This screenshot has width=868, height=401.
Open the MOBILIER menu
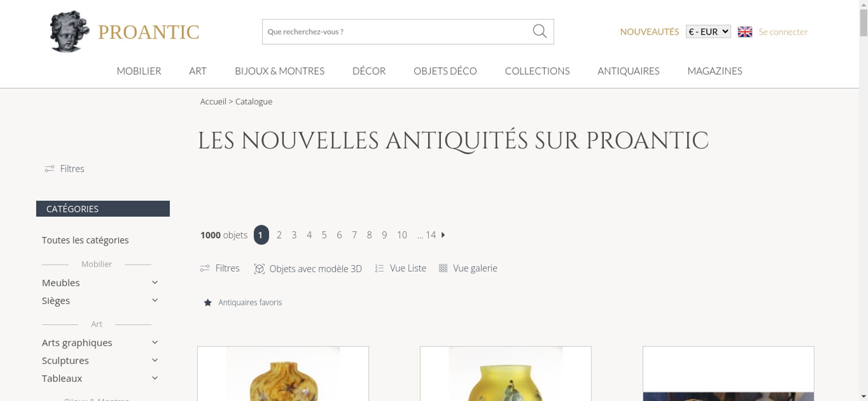[139, 71]
